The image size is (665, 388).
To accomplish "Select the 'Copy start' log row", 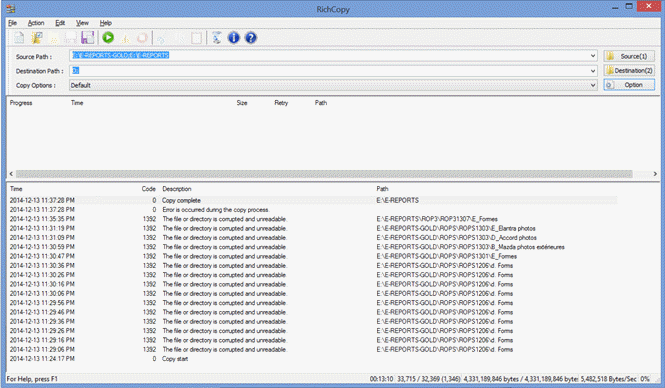I will tap(313, 359).
